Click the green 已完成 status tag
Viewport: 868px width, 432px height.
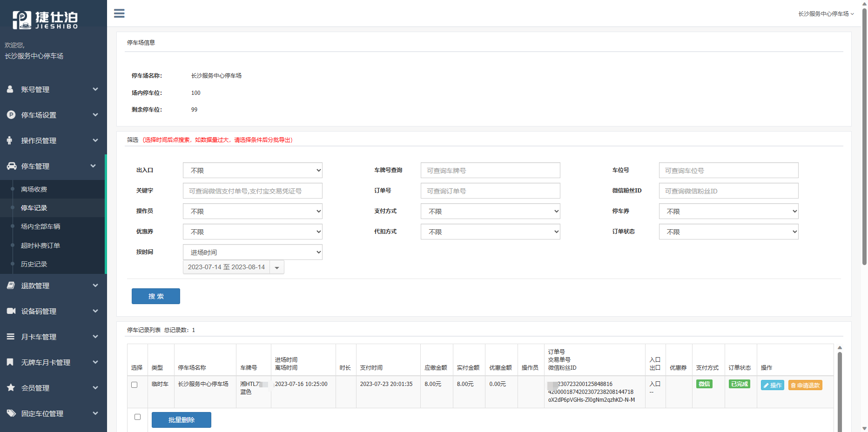(740, 384)
